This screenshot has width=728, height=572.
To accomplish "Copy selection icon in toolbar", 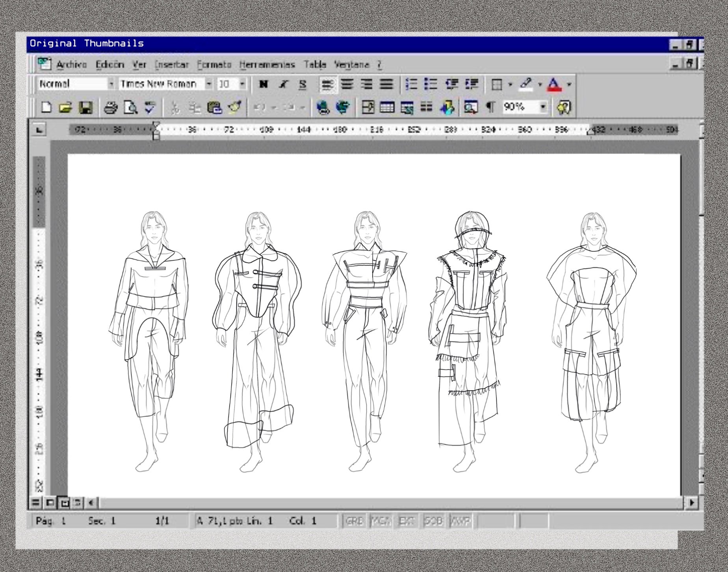I will click(195, 107).
